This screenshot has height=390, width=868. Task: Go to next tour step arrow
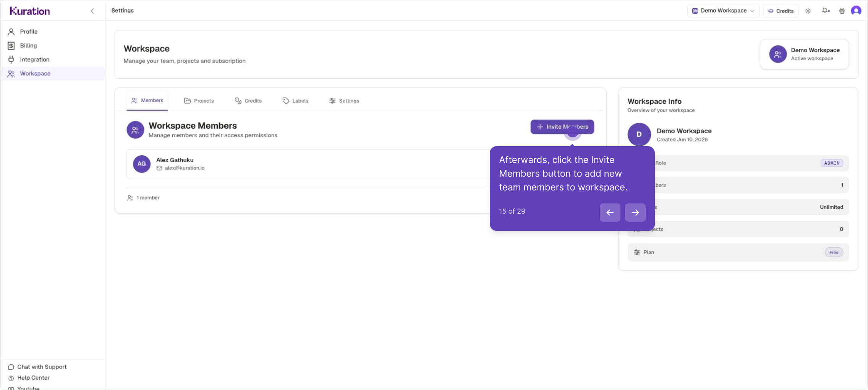coord(635,213)
